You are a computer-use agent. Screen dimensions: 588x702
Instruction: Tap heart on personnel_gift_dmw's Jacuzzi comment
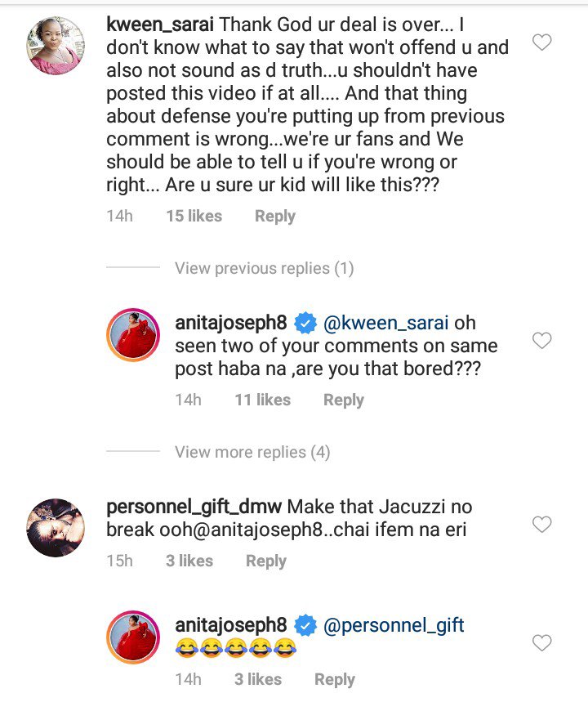[x=541, y=524]
